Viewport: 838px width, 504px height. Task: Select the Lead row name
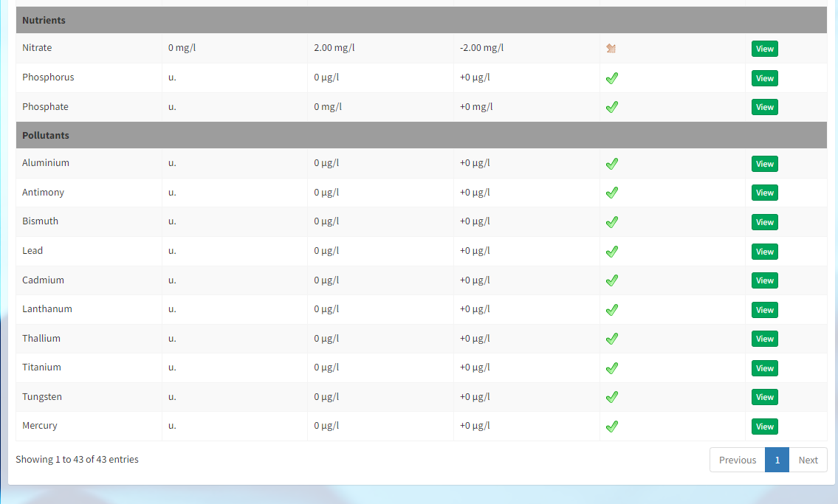click(32, 250)
